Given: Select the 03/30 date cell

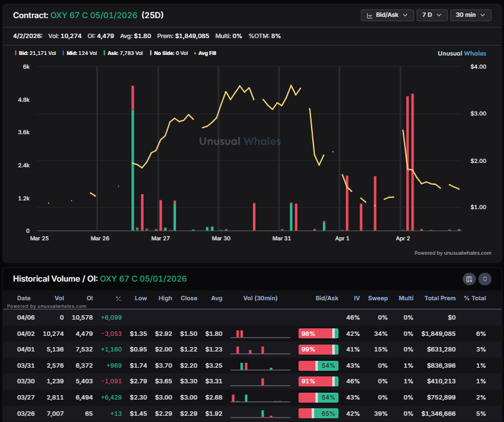Looking at the screenshot, I should (26, 381).
